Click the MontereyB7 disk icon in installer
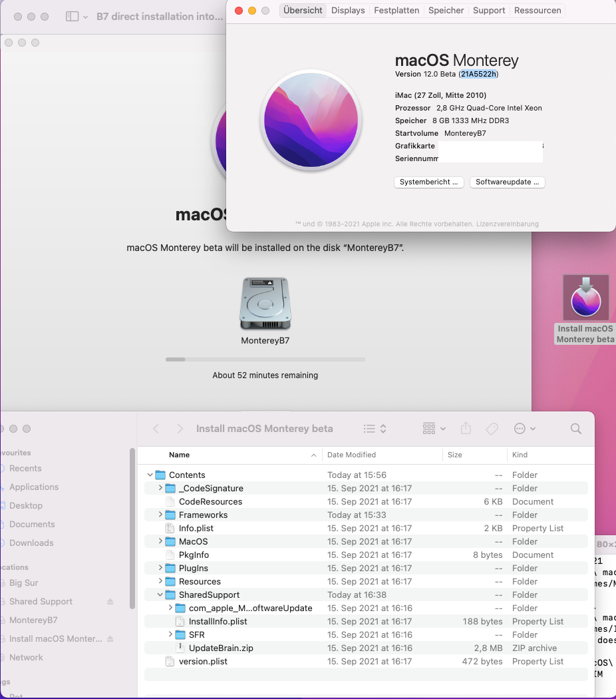Image resolution: width=616 pixels, height=699 pixels. pyautogui.click(x=265, y=304)
